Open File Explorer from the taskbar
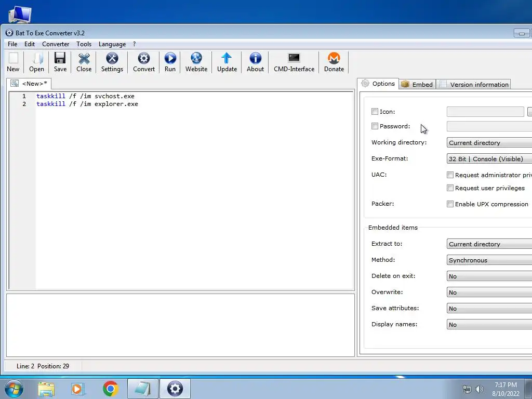 (46, 389)
